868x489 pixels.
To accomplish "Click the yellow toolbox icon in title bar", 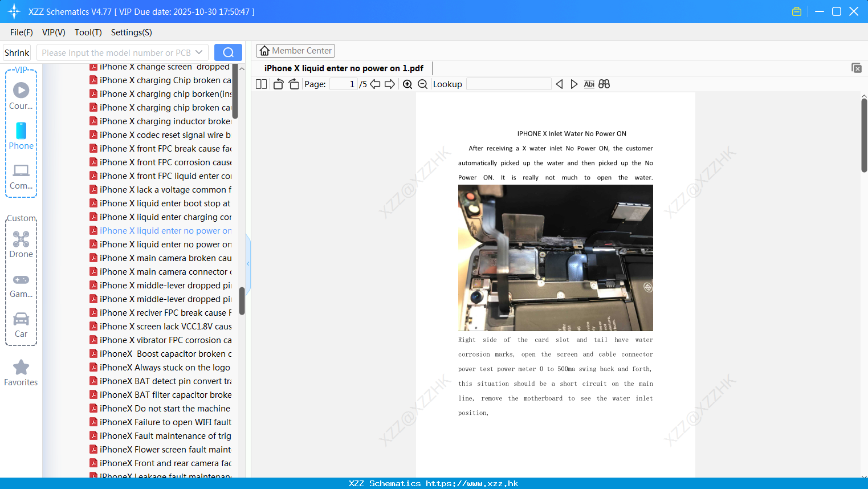I will click(797, 11).
